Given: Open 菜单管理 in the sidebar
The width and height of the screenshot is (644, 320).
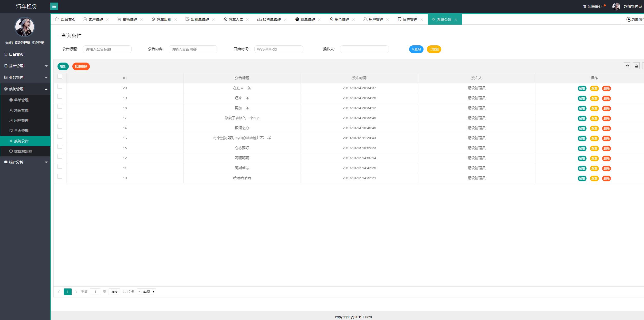Looking at the screenshot, I should click(x=21, y=100).
